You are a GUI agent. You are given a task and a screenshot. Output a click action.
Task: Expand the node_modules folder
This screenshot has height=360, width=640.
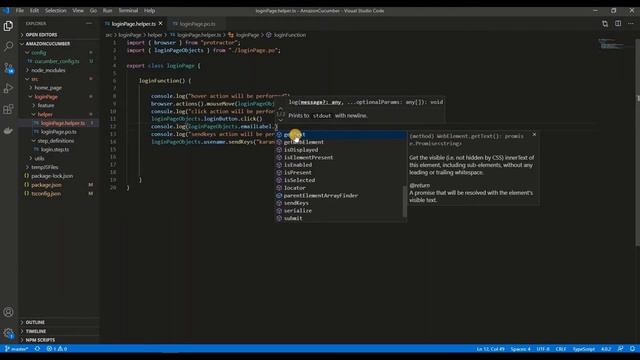48,70
